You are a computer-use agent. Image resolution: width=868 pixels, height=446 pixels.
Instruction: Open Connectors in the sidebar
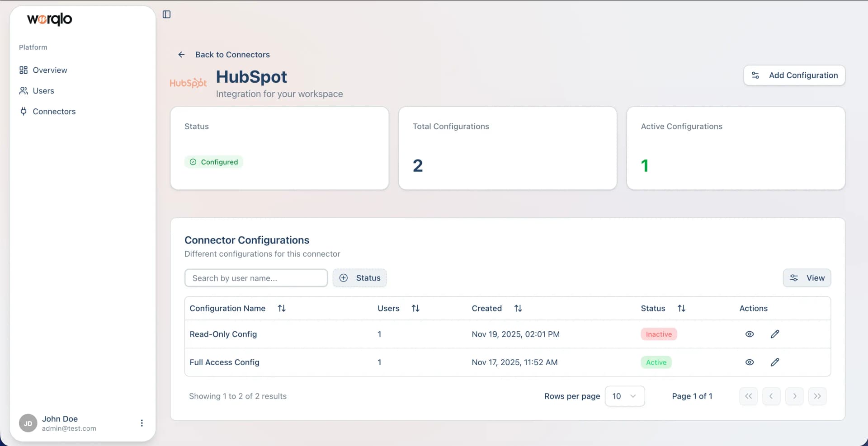(54, 112)
